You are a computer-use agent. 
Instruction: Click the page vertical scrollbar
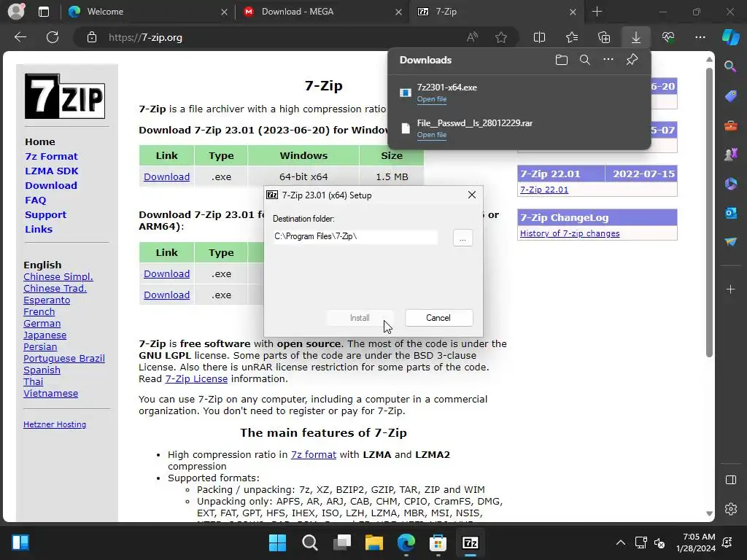pos(709,212)
